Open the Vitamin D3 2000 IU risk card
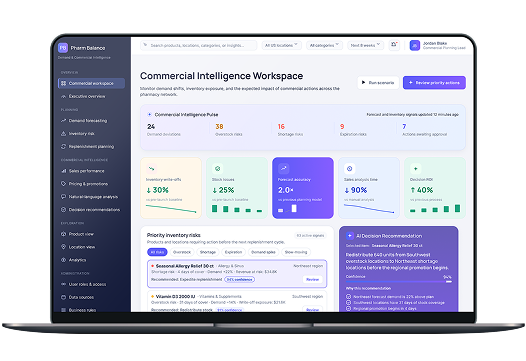 pyautogui.click(x=237, y=302)
